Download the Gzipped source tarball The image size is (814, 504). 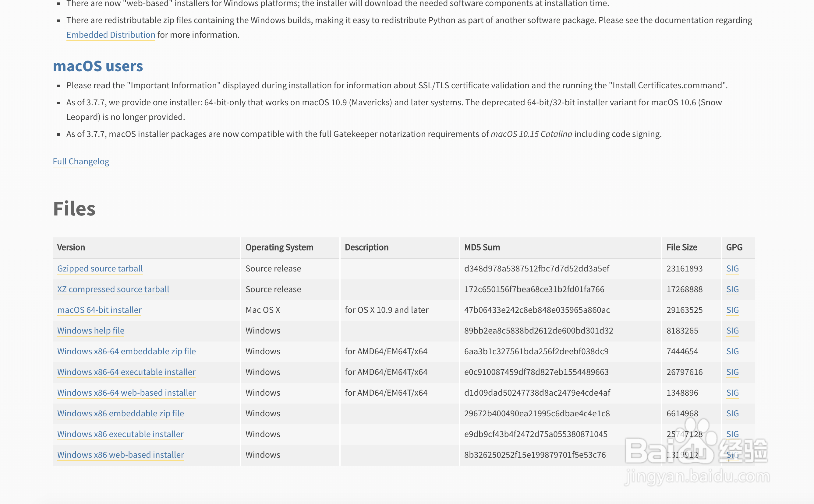[100, 268]
